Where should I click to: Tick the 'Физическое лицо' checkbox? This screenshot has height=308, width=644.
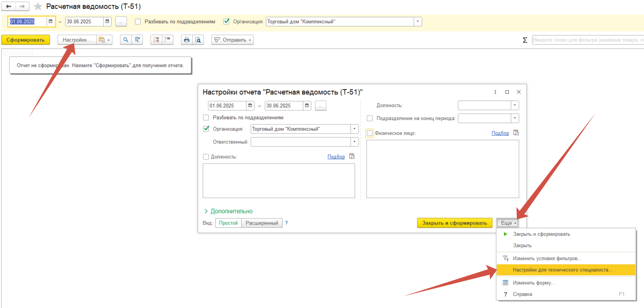pyautogui.click(x=369, y=133)
